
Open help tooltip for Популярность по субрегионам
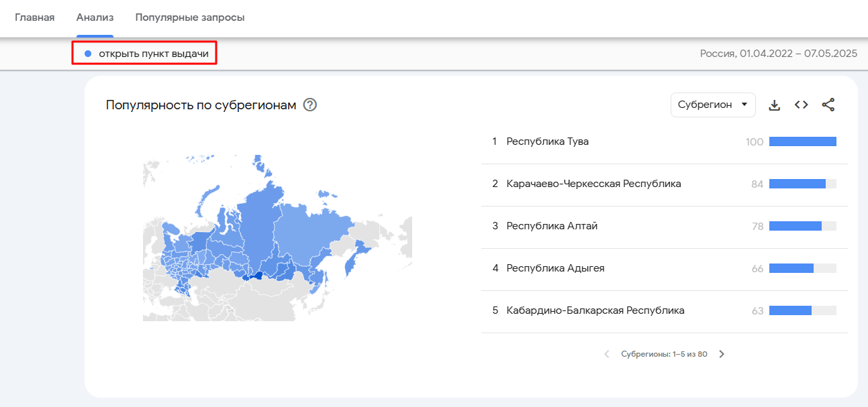[x=309, y=105]
